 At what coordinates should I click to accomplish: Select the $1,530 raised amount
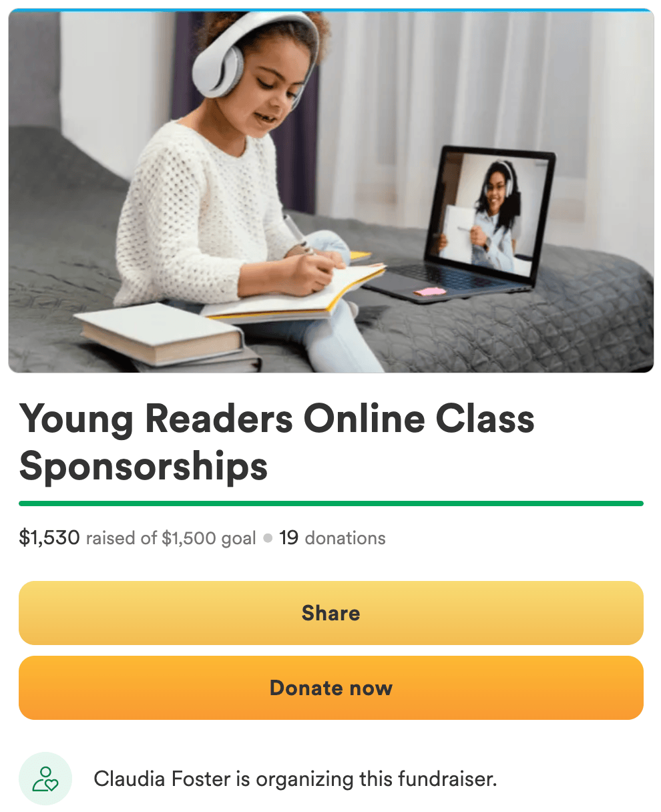pyautogui.click(x=49, y=538)
